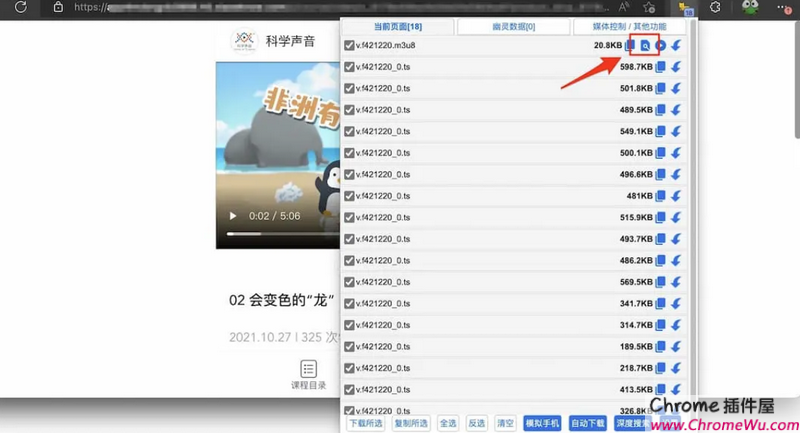The height and width of the screenshot is (433, 800).
Task: Toggle checkbox for the 549.1KB ts file
Action: pyautogui.click(x=349, y=131)
